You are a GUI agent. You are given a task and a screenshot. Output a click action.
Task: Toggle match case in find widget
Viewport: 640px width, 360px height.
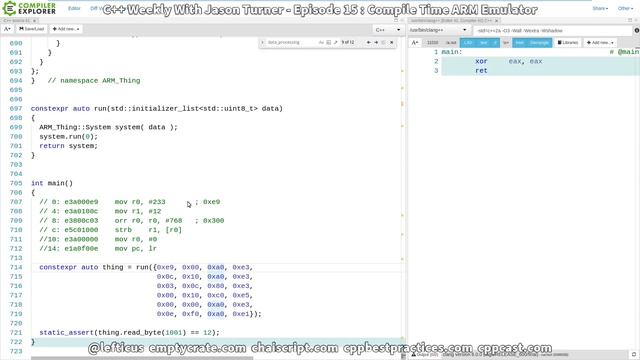[x=321, y=42]
